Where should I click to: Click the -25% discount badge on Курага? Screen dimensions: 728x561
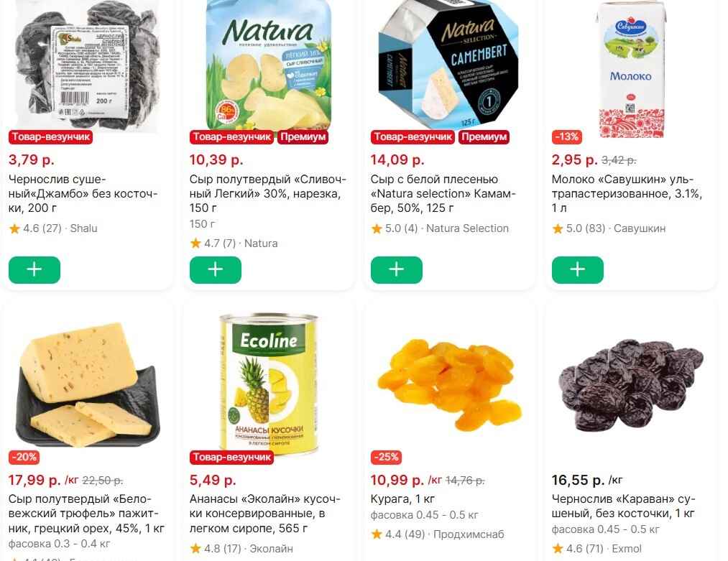[387, 457]
